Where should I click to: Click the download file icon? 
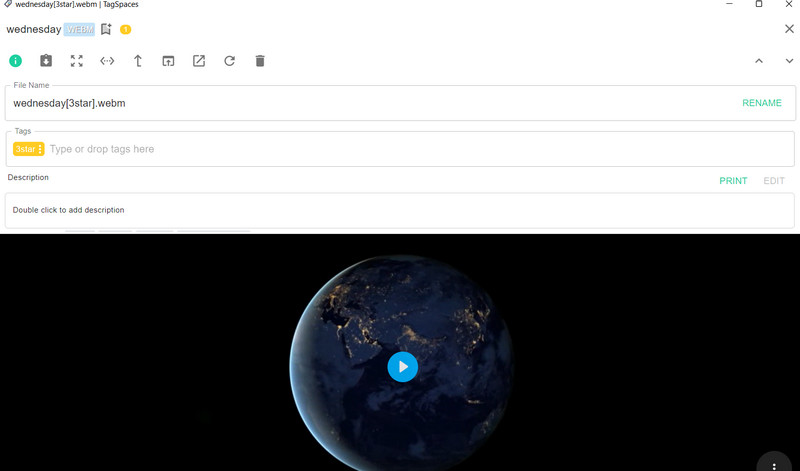click(46, 61)
